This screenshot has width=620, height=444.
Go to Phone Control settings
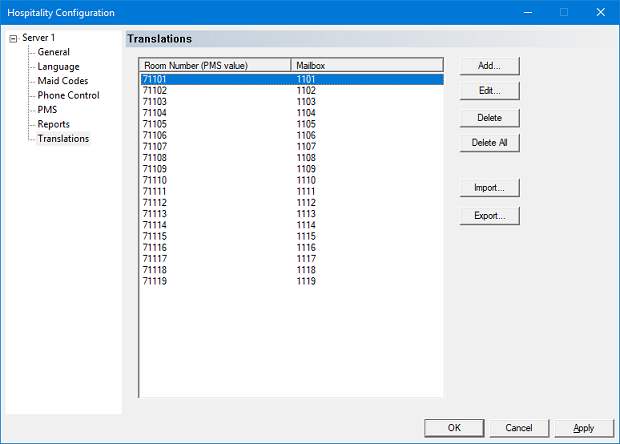[x=68, y=95]
